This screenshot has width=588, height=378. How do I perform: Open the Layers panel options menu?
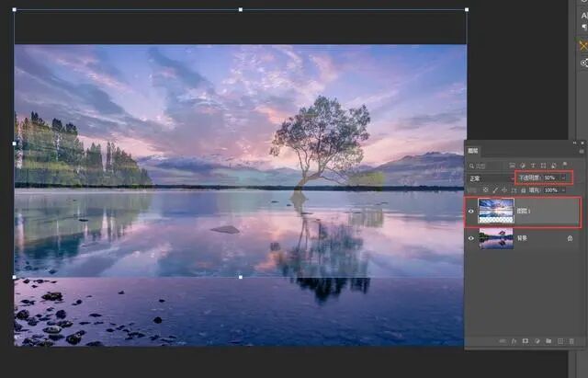pos(582,151)
